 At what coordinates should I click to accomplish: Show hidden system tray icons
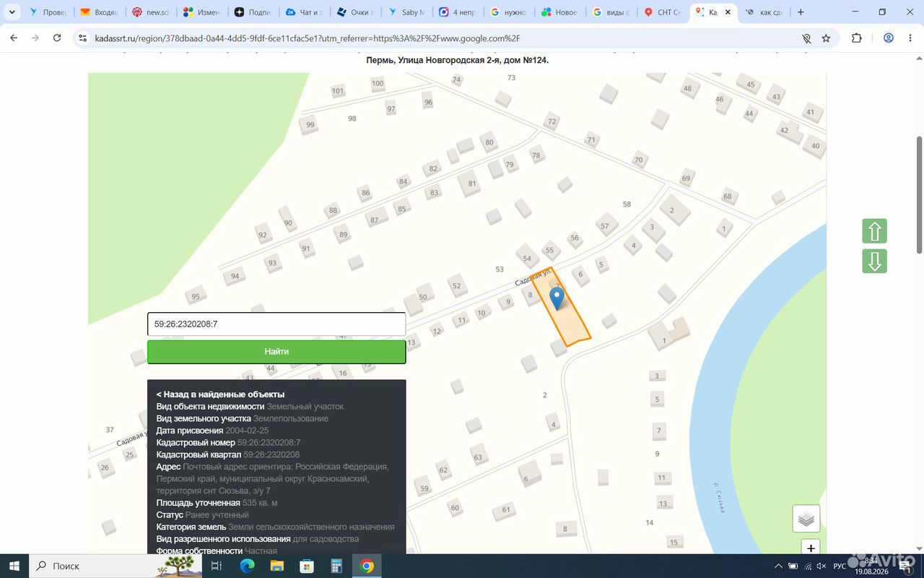(x=778, y=566)
